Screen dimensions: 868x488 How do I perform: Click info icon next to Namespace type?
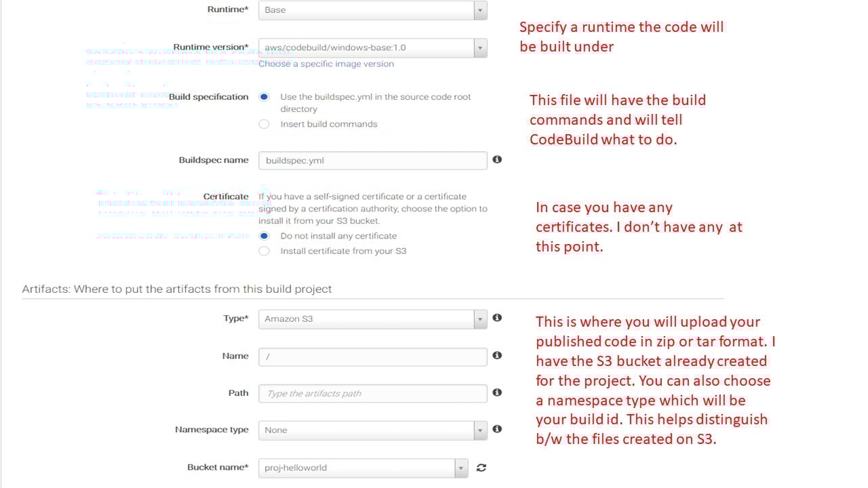pos(497,429)
